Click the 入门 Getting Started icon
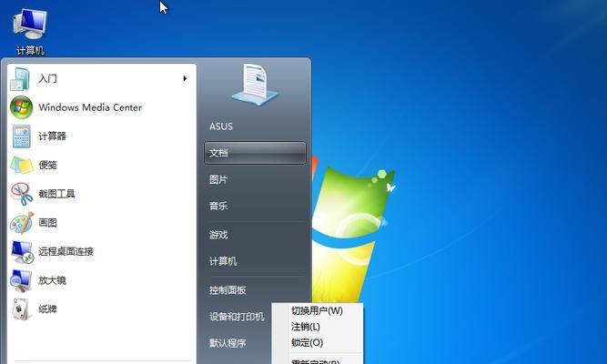Image resolution: width=607 pixels, height=364 pixels. [20, 79]
